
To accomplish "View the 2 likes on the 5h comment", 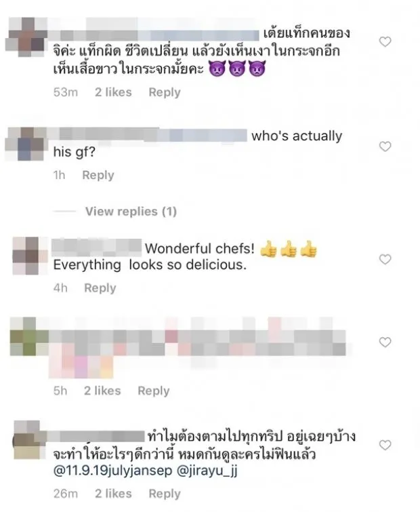I will [x=102, y=391].
